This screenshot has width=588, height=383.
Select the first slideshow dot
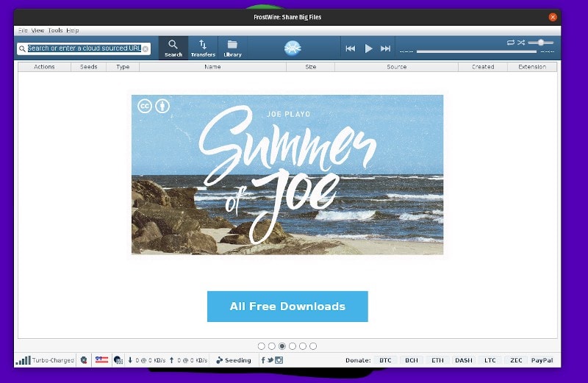click(x=262, y=346)
